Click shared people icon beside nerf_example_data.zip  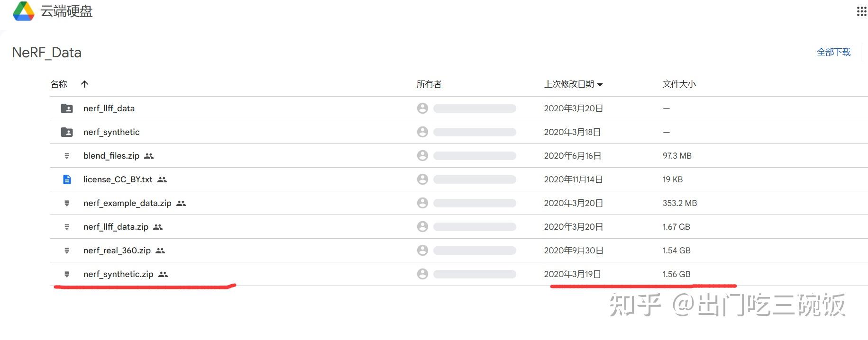pos(181,203)
